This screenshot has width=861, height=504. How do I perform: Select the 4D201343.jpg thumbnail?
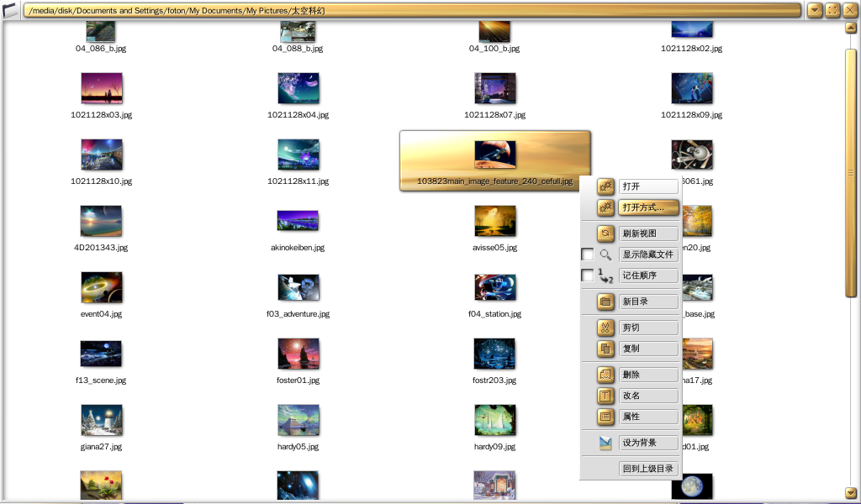(x=101, y=221)
